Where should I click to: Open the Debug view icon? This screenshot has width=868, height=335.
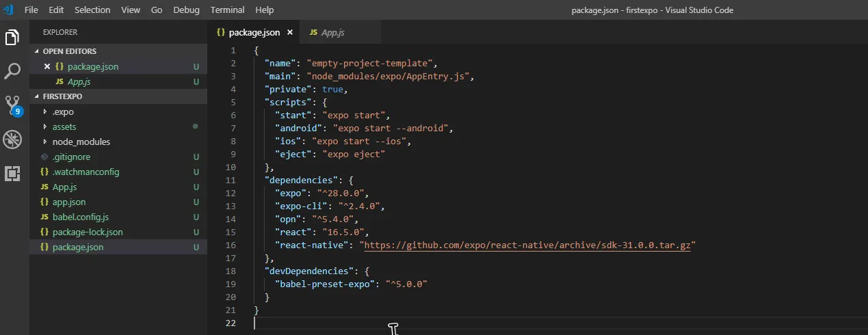12,139
